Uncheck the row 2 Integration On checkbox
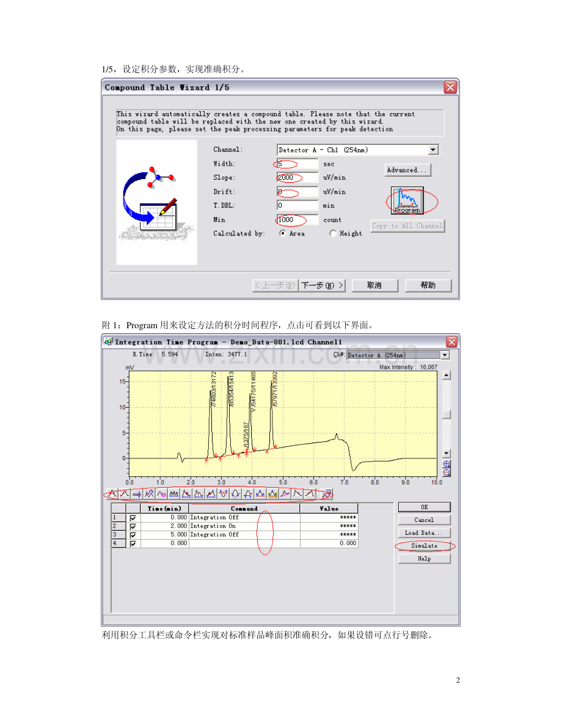Image resolution: width=562 pixels, height=728 pixels. pyautogui.click(x=133, y=526)
